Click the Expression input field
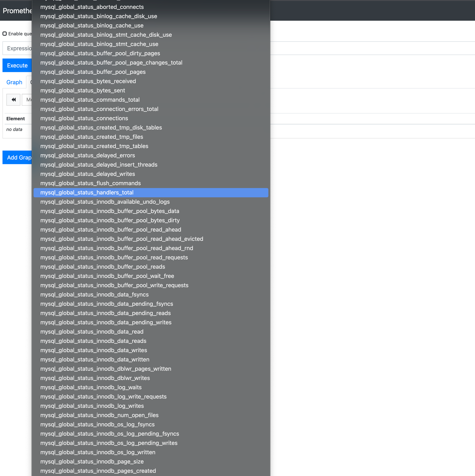 click(x=17, y=48)
